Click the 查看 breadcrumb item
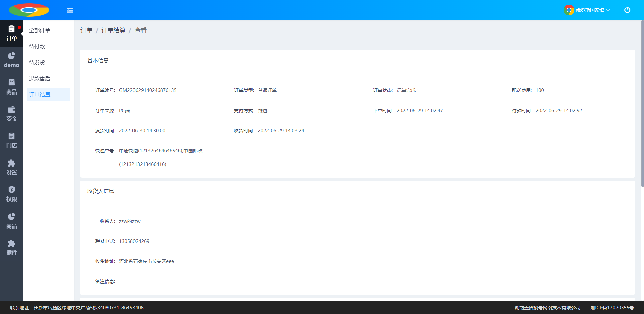 click(x=141, y=30)
